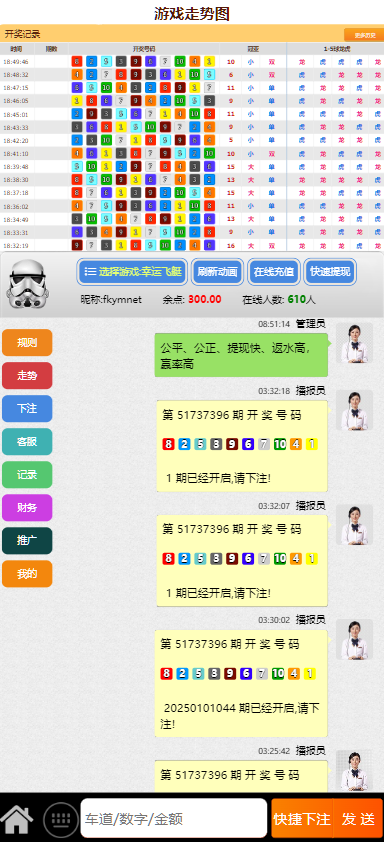Image resolution: width=384 pixels, height=842 pixels.
Task: Click the 管理员 avatar picture
Action: [354, 343]
